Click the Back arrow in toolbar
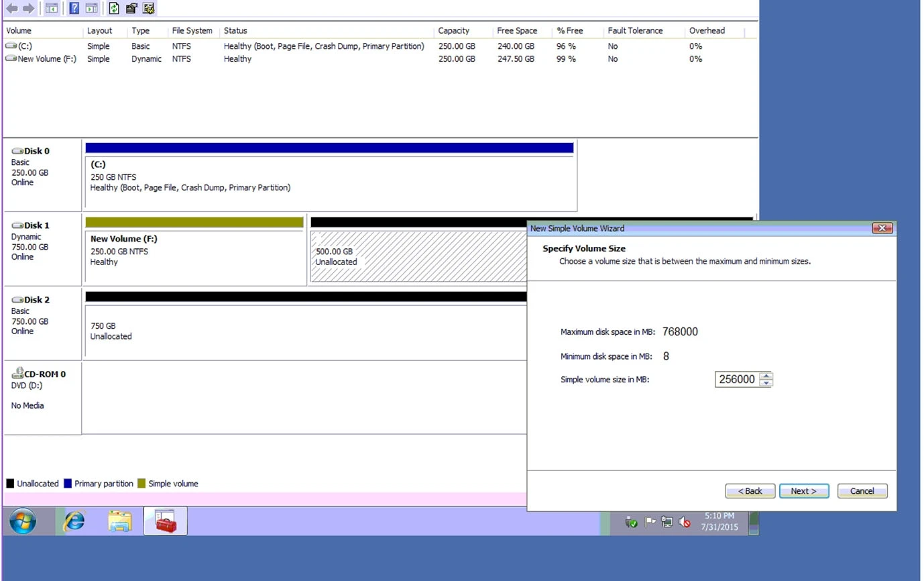The image size is (924, 581). [11, 8]
